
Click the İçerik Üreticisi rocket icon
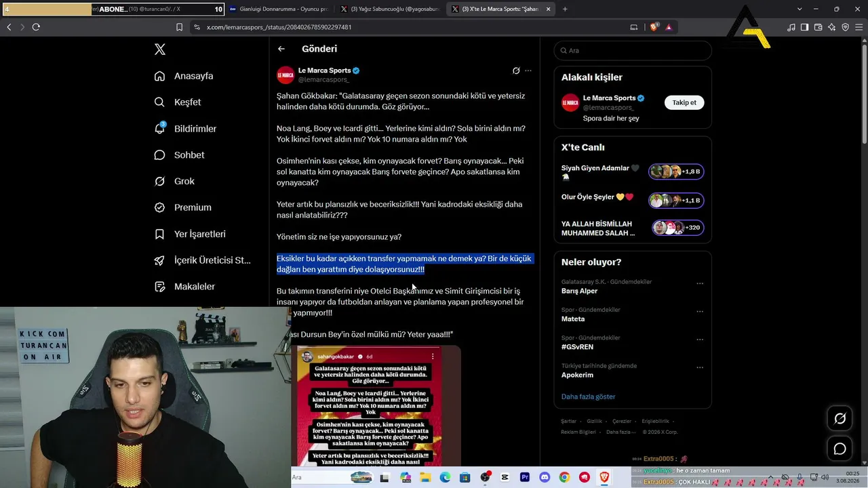[x=159, y=260]
